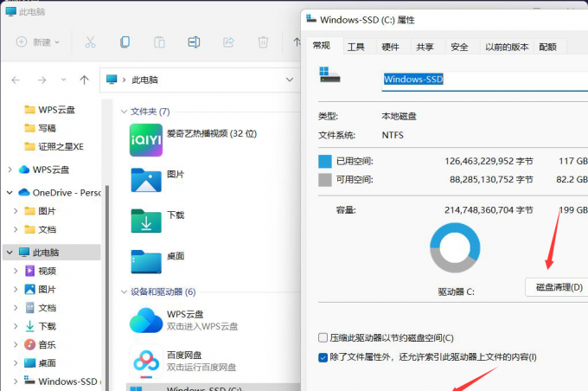Click 此电脑 in address bar breadcrumb
The height and width of the screenshot is (391, 588).
[x=144, y=80]
